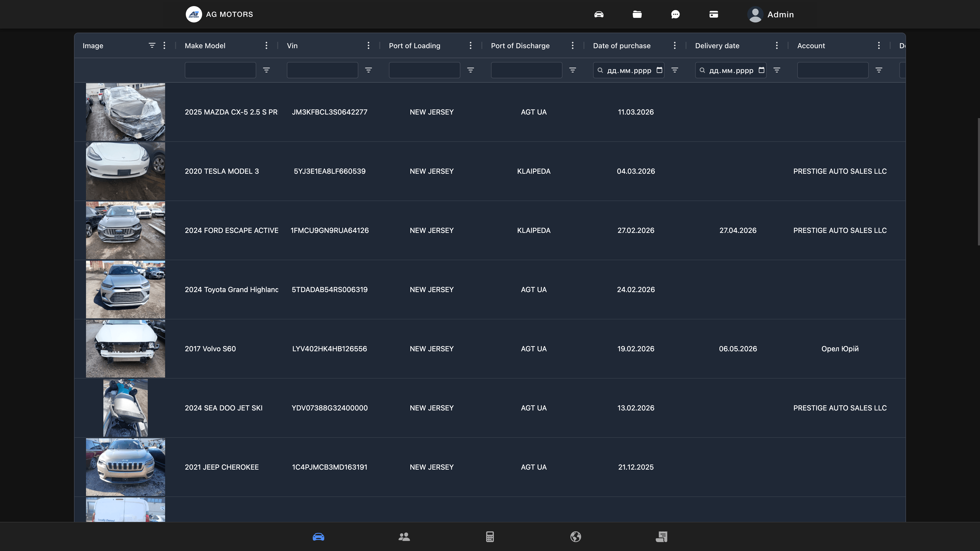Sort by Port of Loading column header

click(414, 46)
